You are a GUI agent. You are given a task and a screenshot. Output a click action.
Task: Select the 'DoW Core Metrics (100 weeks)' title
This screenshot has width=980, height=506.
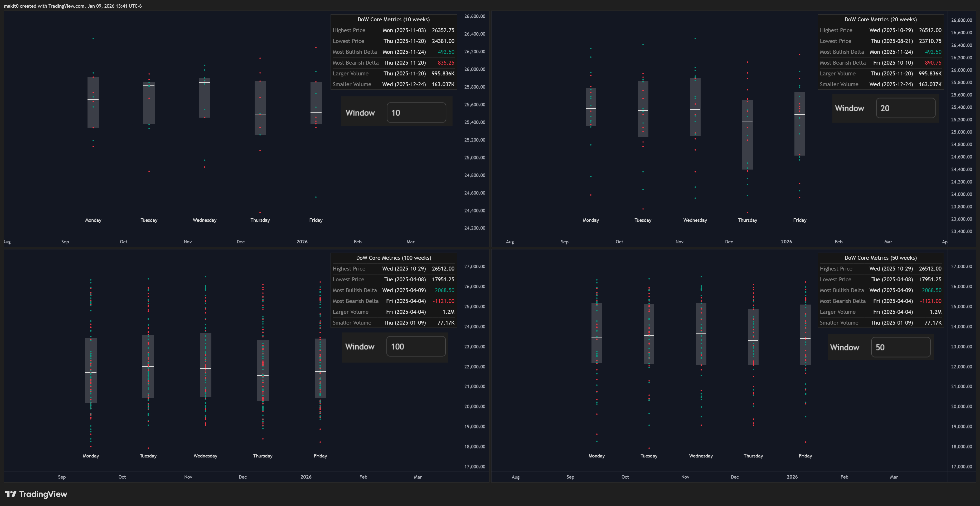(x=393, y=258)
